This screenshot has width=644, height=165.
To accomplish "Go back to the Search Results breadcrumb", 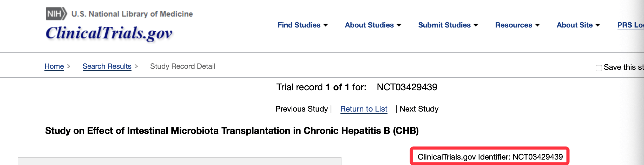I will (x=107, y=66).
